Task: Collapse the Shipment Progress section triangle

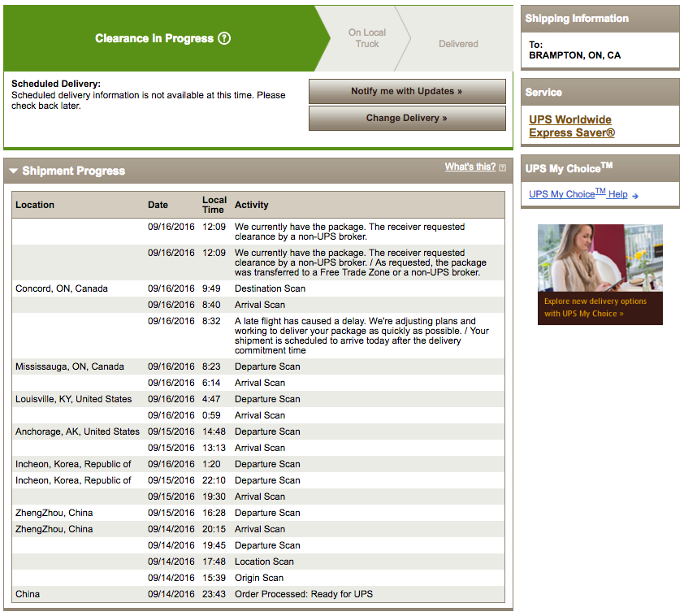Action: coord(14,171)
